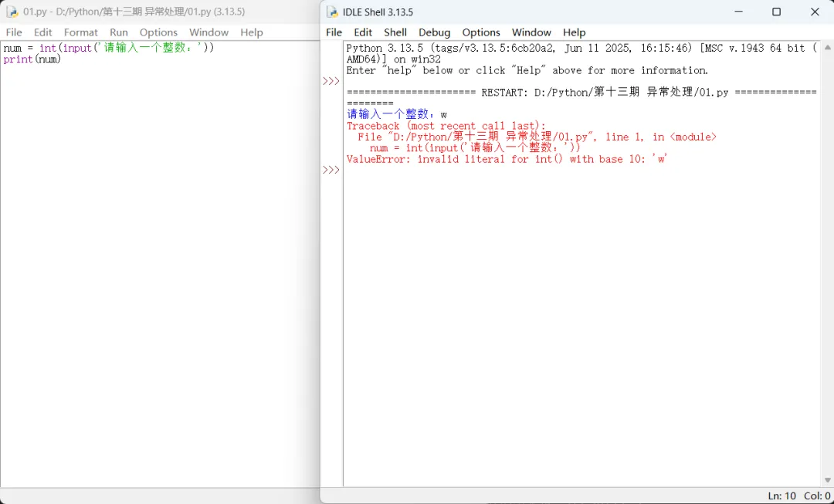This screenshot has height=504, width=834.
Task: Click 'Python 3.13.5 (tags/v3.13.5...' version line
Action: point(581,48)
